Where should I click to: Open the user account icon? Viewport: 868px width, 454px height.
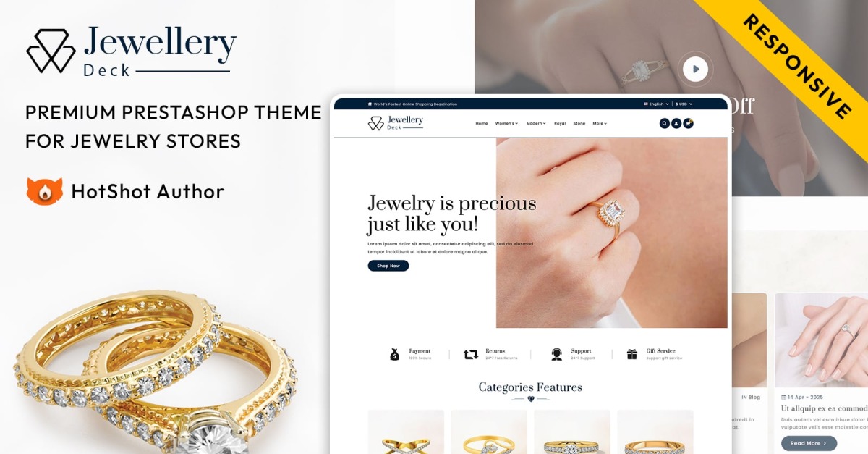(676, 124)
